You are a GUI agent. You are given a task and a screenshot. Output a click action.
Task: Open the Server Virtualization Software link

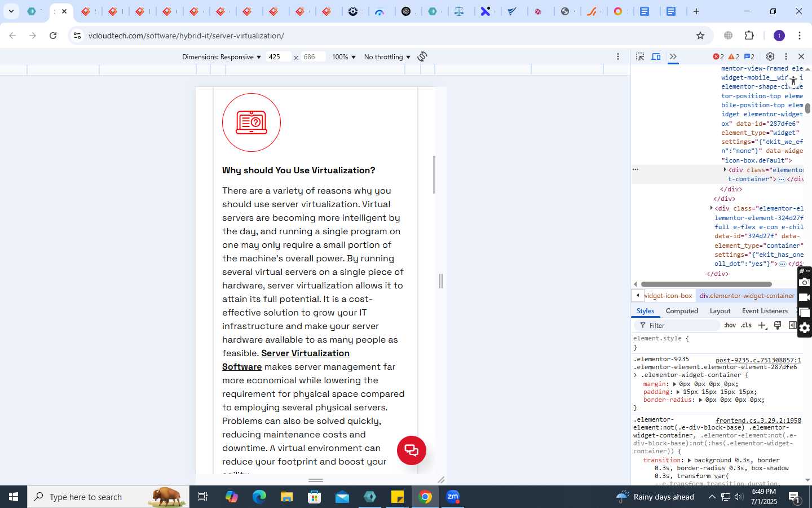(x=286, y=360)
